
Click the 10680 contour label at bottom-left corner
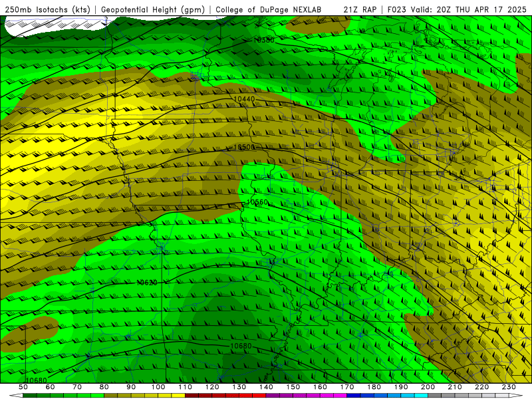[x=36, y=380]
